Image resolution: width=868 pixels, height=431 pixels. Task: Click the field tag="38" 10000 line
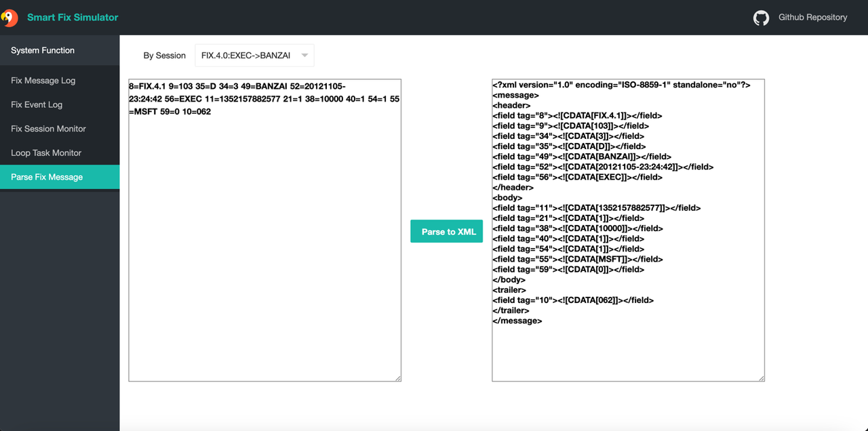(x=578, y=228)
